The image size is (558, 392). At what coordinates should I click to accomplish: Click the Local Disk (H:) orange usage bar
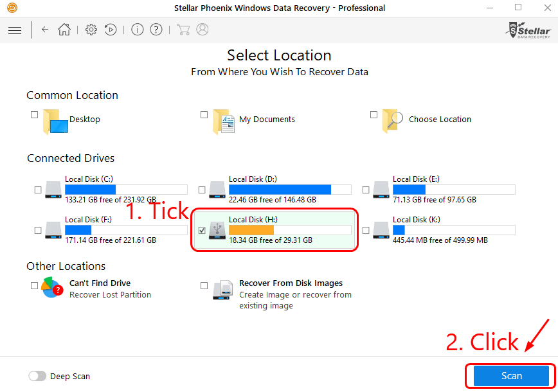tap(290, 230)
